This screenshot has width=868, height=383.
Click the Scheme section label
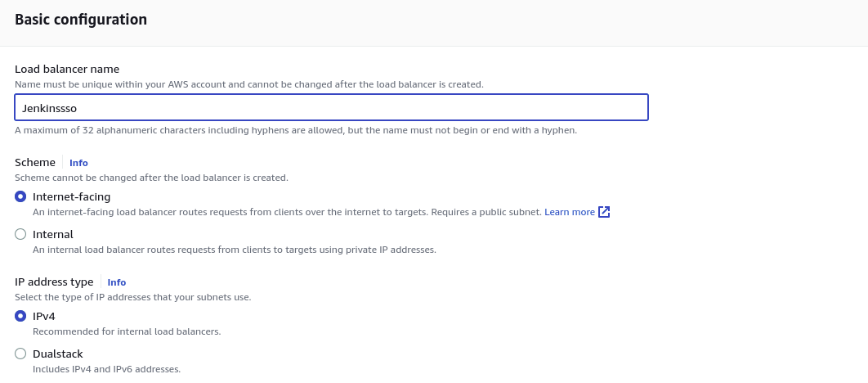coord(35,162)
